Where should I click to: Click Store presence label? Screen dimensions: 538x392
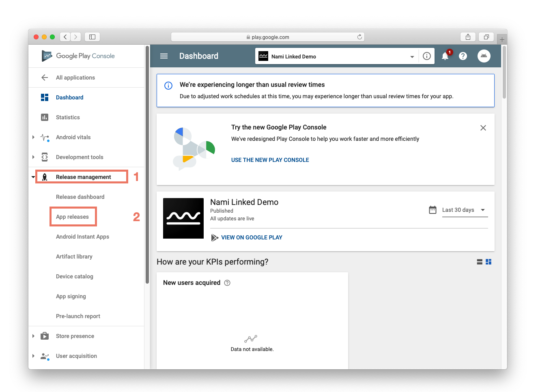pyautogui.click(x=75, y=336)
